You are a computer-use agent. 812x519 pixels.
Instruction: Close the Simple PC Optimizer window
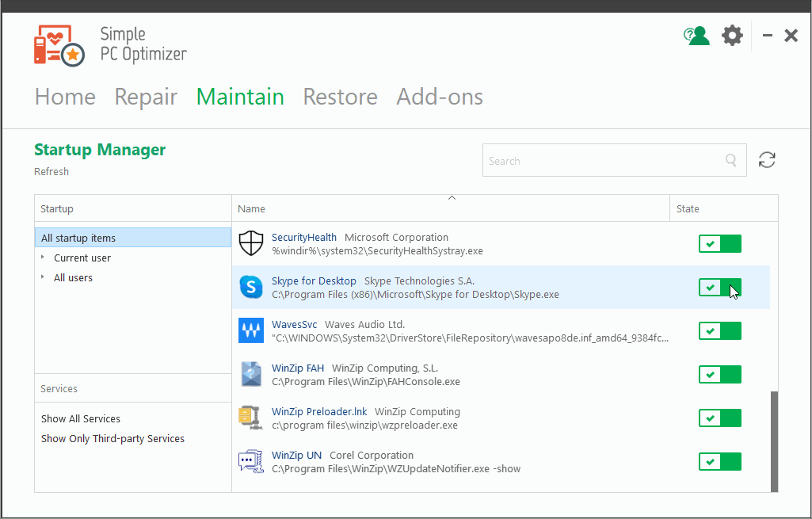(x=791, y=35)
